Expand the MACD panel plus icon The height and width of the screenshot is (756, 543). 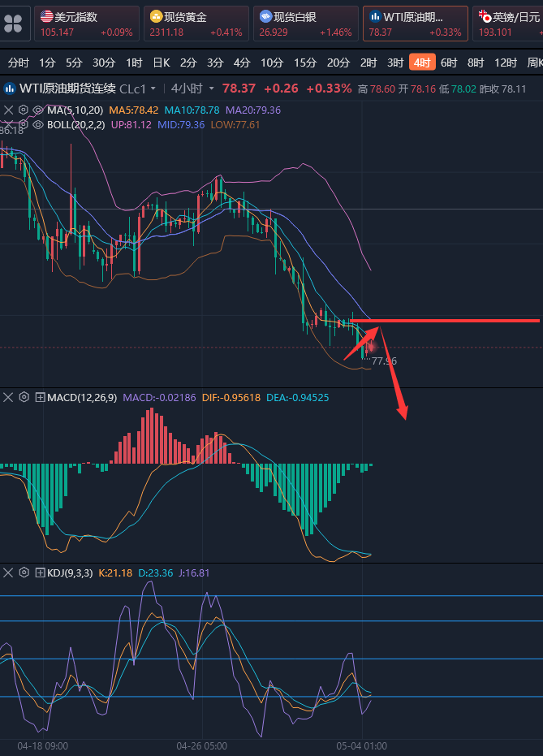point(41,398)
